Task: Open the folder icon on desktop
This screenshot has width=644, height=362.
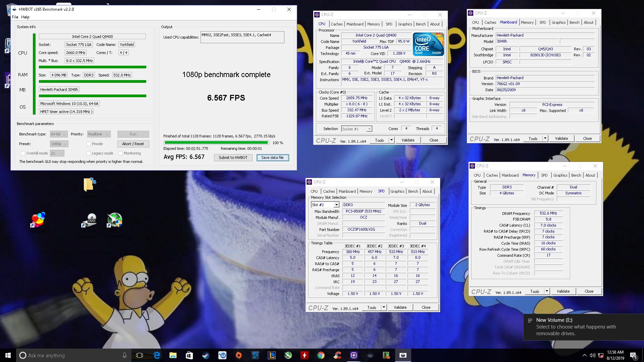Action: (89, 188)
